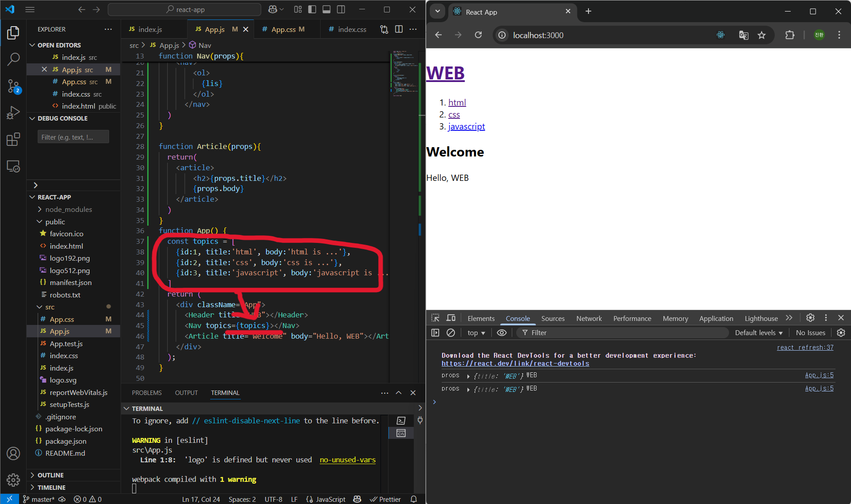
Task: Click the split editor right icon
Action: pos(399,29)
